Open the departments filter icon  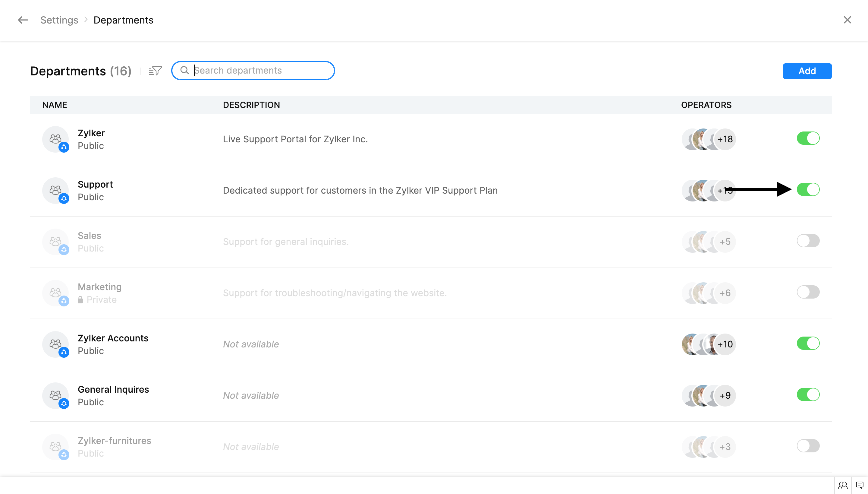(x=155, y=71)
